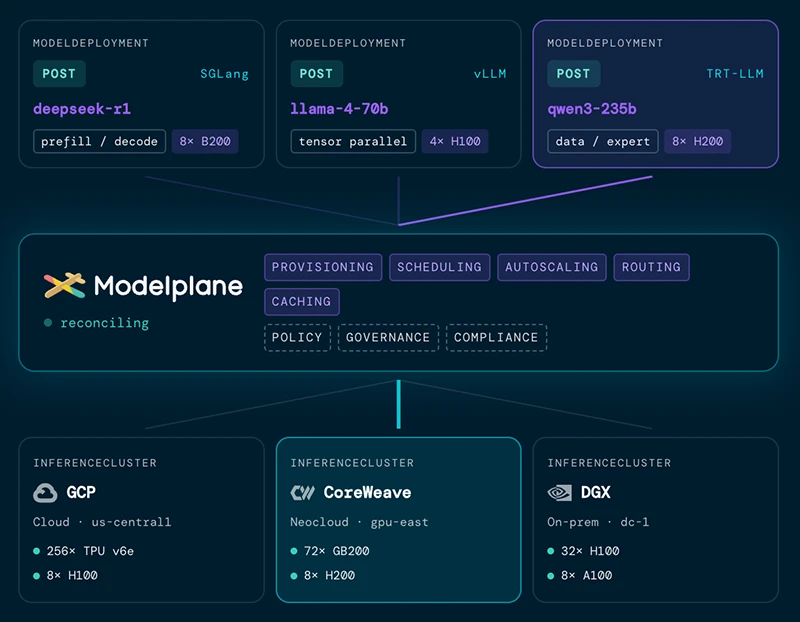Click the GCP cluster name
This screenshot has height=622, width=800.
pos(81,492)
